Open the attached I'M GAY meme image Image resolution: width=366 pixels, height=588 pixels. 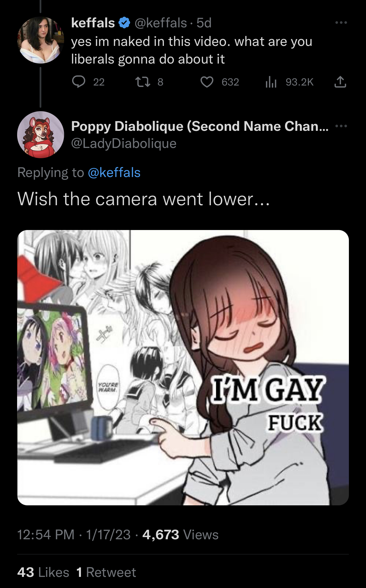click(x=183, y=368)
